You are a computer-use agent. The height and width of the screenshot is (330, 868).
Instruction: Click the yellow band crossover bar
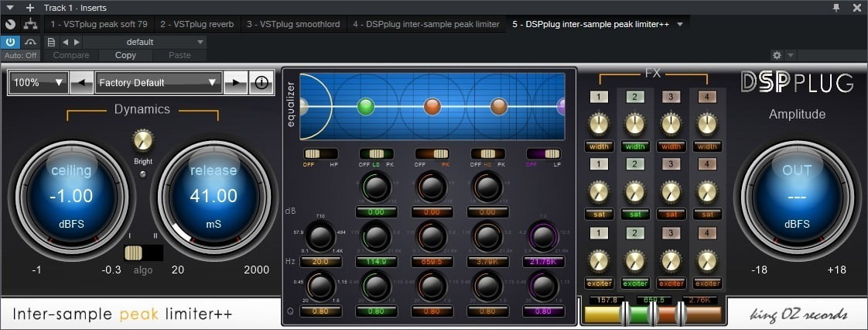[603, 315]
